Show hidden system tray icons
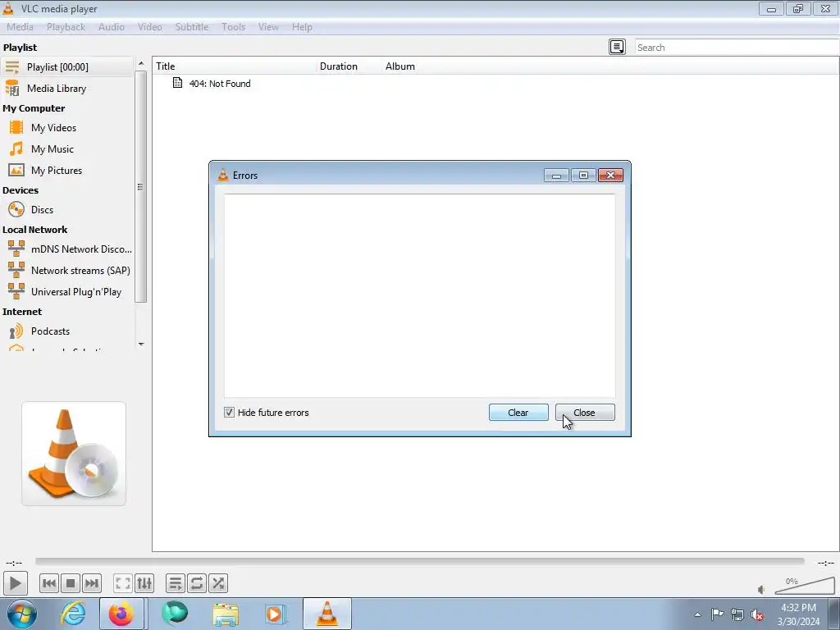The height and width of the screenshot is (630, 840). click(x=697, y=614)
